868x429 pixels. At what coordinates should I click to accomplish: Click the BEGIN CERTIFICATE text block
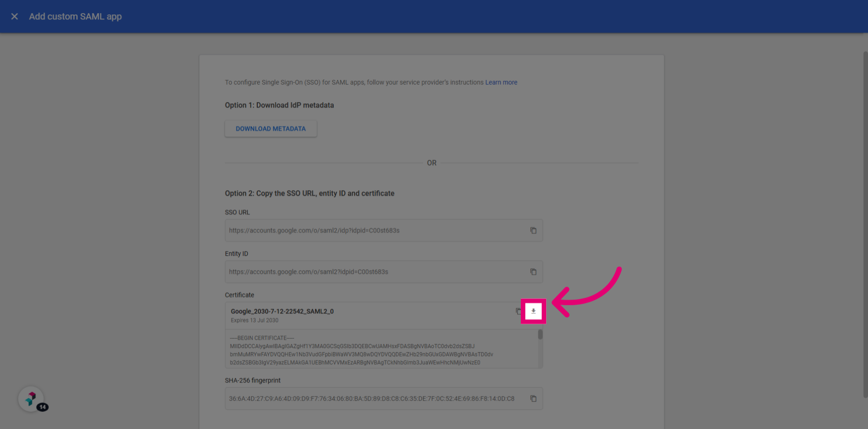(382, 349)
